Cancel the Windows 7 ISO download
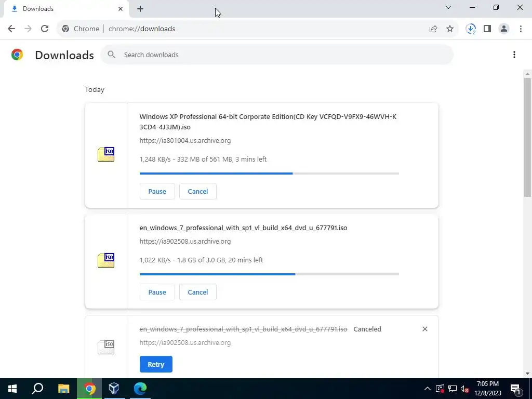Viewport: 532px width, 399px height. [198, 292]
